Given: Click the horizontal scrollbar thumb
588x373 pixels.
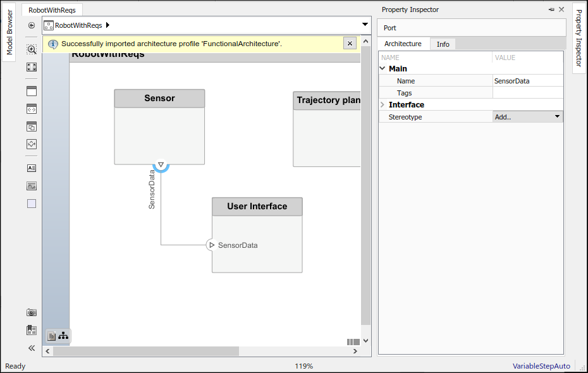Looking at the screenshot, I should point(146,352).
